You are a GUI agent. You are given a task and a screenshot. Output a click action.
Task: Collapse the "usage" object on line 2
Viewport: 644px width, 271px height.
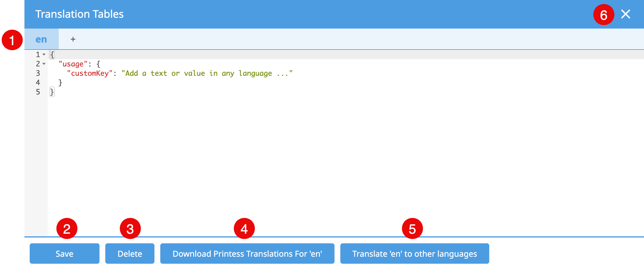44,64
